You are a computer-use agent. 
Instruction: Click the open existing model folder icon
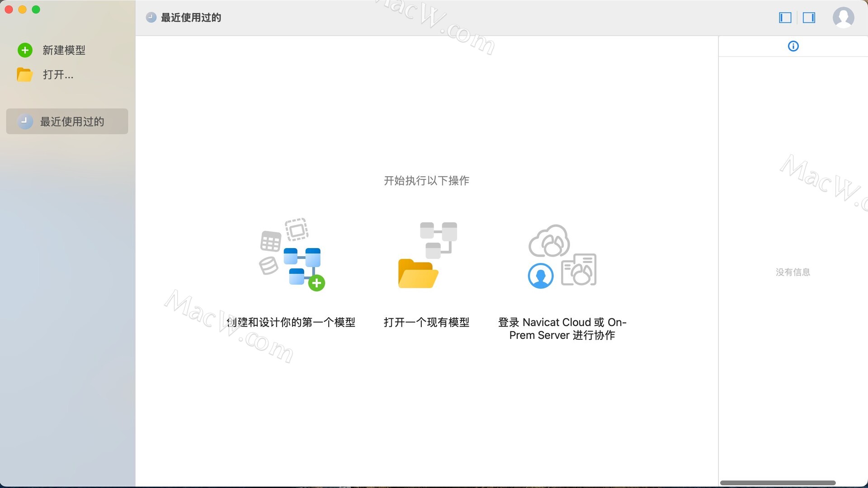pos(427,255)
